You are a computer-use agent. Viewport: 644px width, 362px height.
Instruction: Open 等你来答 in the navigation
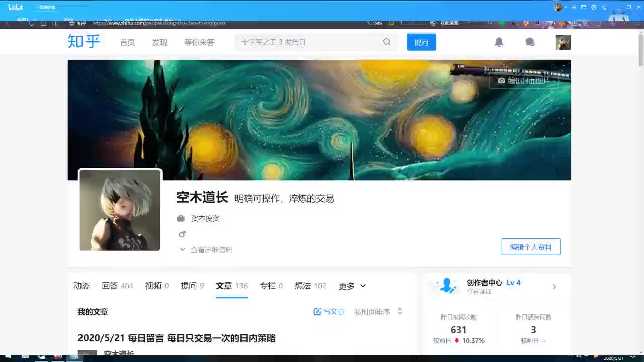[x=199, y=42]
